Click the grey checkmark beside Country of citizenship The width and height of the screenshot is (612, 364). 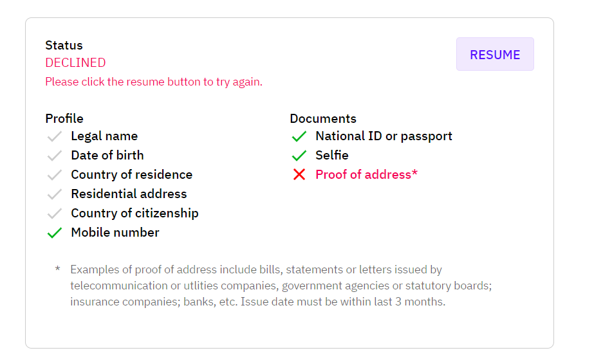click(54, 214)
